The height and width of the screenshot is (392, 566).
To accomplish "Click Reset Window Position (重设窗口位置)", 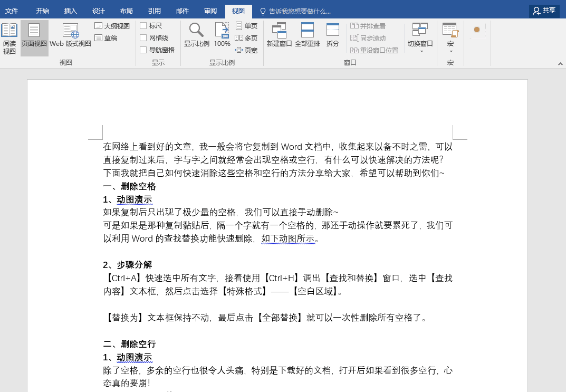I will (374, 50).
